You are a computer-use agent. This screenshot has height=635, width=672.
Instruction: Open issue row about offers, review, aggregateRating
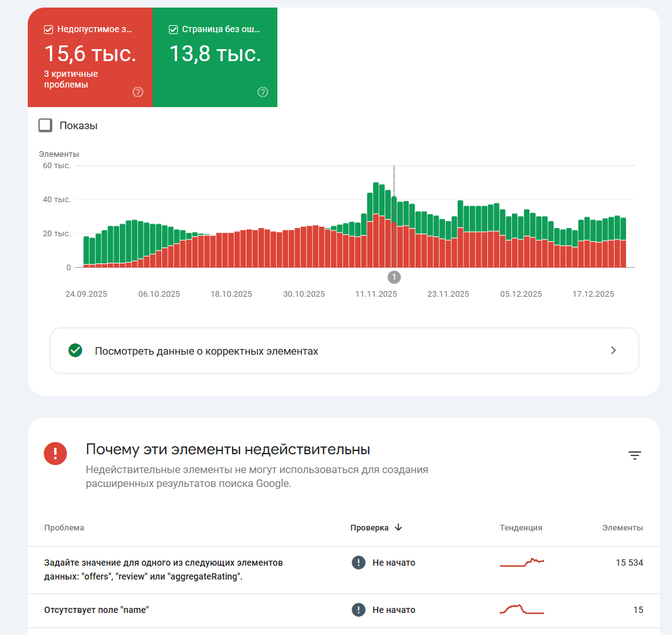tap(344, 570)
